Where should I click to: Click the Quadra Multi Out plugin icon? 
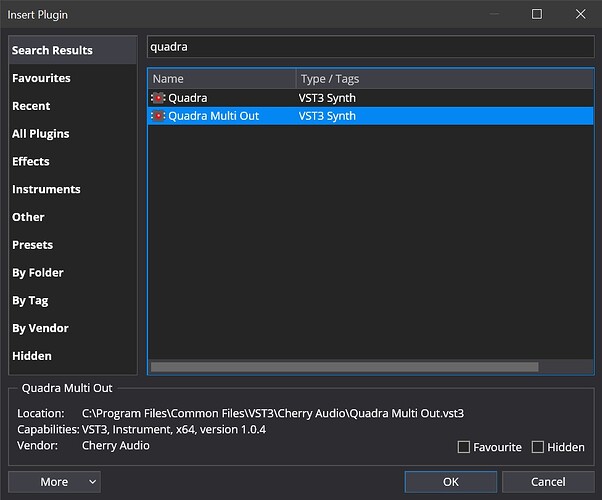(x=158, y=116)
